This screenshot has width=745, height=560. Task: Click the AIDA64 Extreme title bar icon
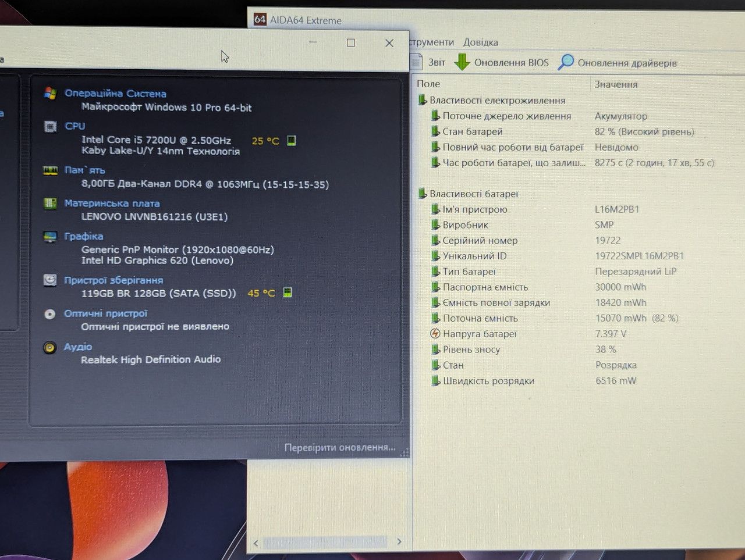click(260, 19)
